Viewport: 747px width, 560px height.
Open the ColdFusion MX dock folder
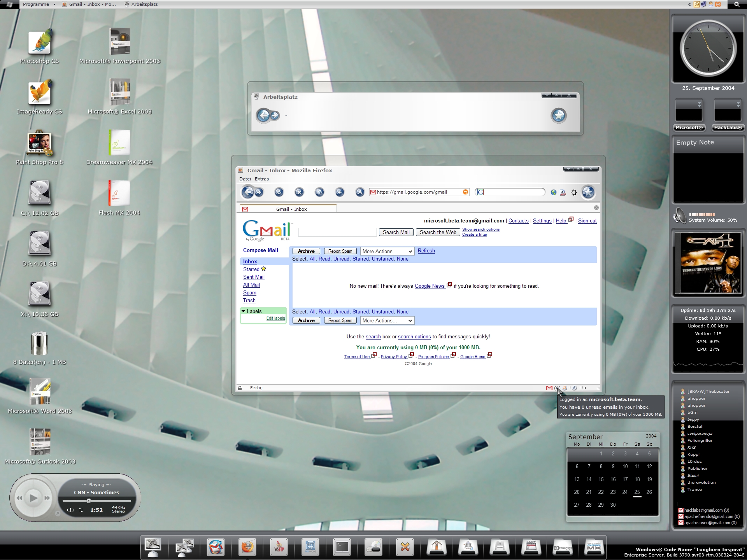coord(594,548)
